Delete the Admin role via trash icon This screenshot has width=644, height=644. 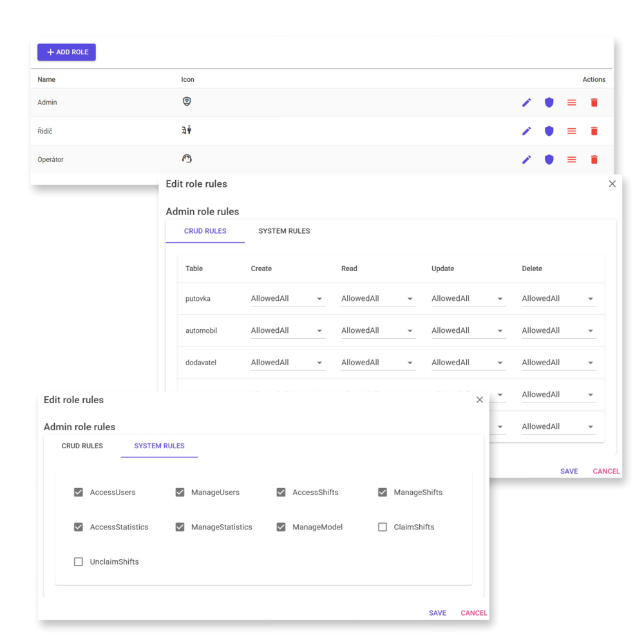click(594, 102)
